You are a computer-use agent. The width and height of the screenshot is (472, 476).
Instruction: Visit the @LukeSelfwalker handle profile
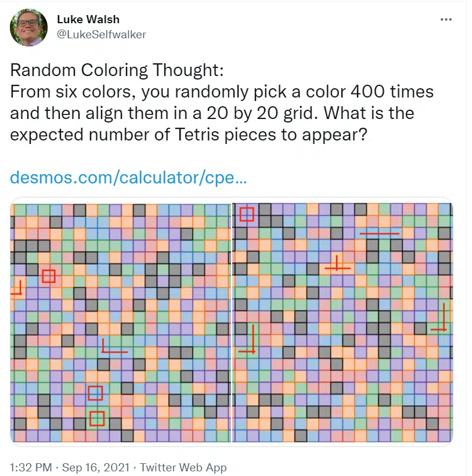point(102,35)
